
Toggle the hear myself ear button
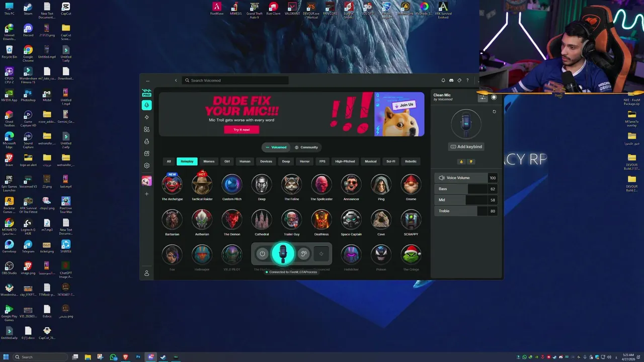(x=303, y=254)
